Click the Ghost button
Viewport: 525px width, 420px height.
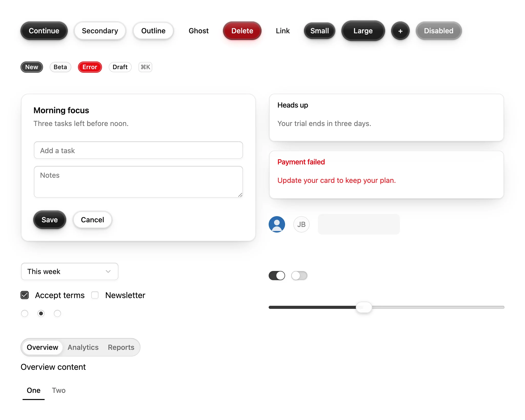[199, 31]
